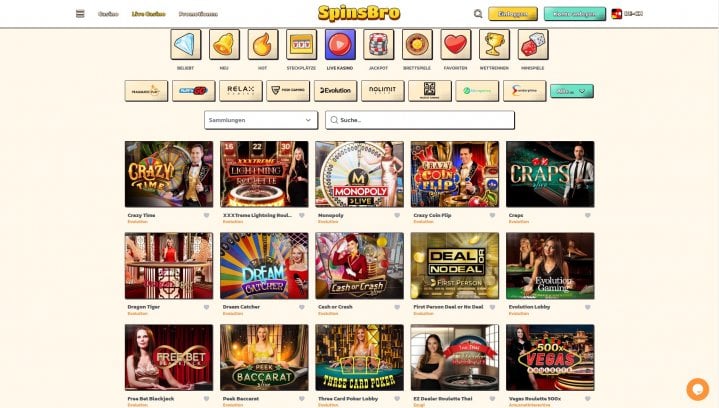Select the poker chips Jackpot icon
The height and width of the screenshot is (408, 719).
[x=379, y=44]
